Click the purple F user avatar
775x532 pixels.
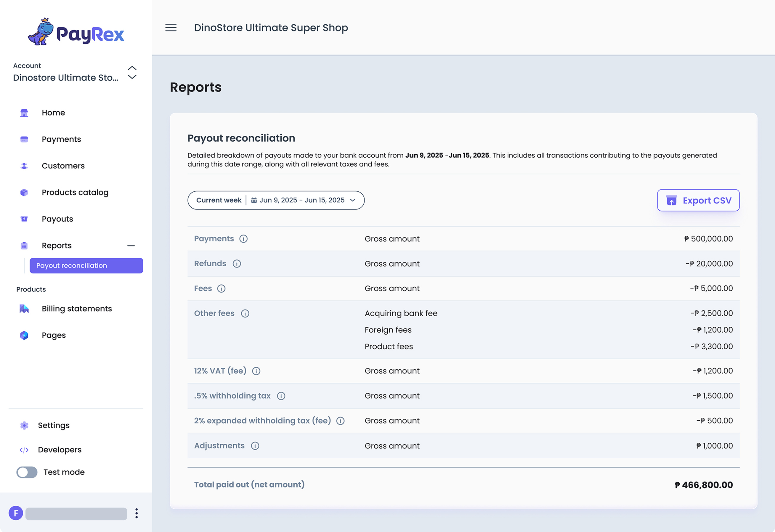point(16,513)
